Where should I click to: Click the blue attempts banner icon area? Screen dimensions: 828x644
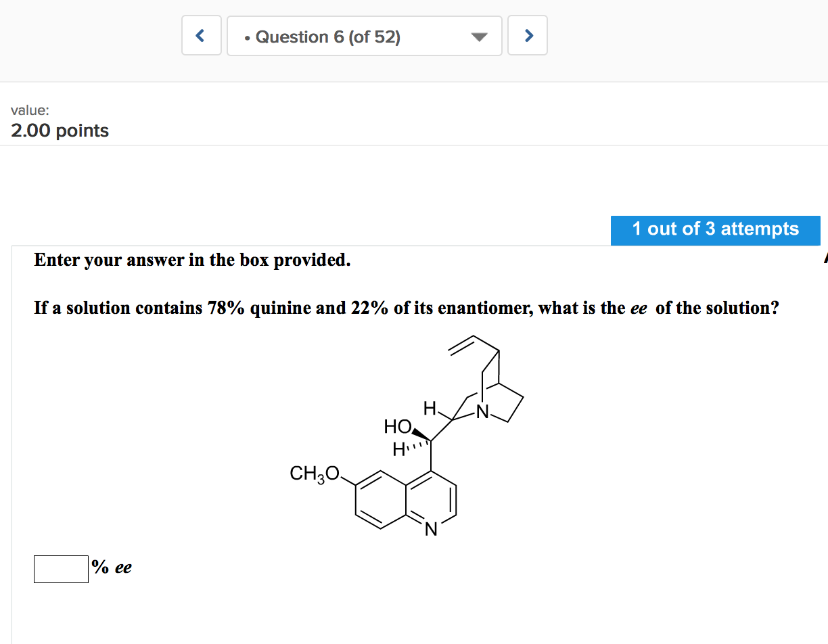tap(716, 230)
